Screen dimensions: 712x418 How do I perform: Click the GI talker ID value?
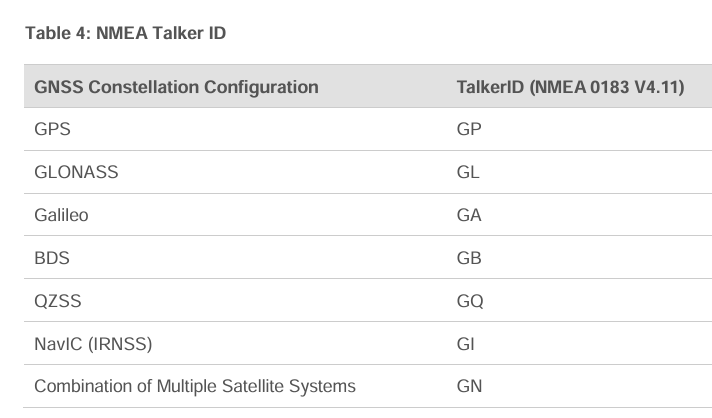pos(465,344)
